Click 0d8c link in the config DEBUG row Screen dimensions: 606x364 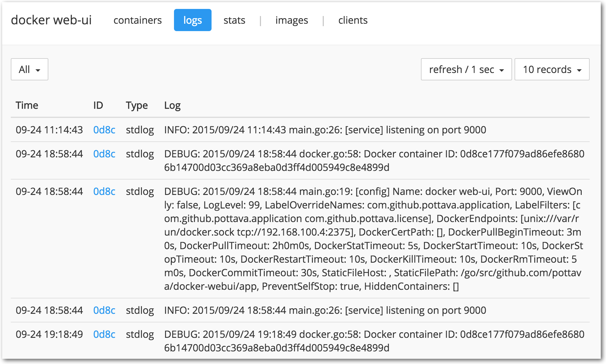click(104, 191)
